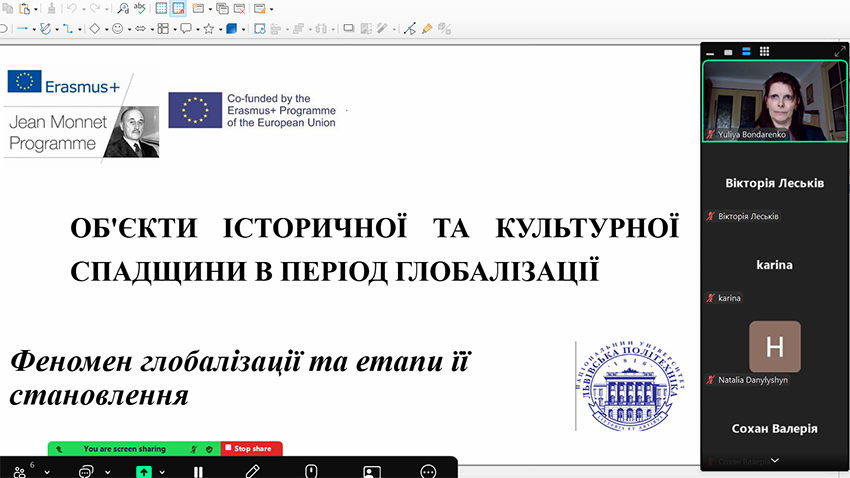Open the More options ellipsis menu
Viewport: 850px width, 478px height.
pyautogui.click(x=428, y=470)
